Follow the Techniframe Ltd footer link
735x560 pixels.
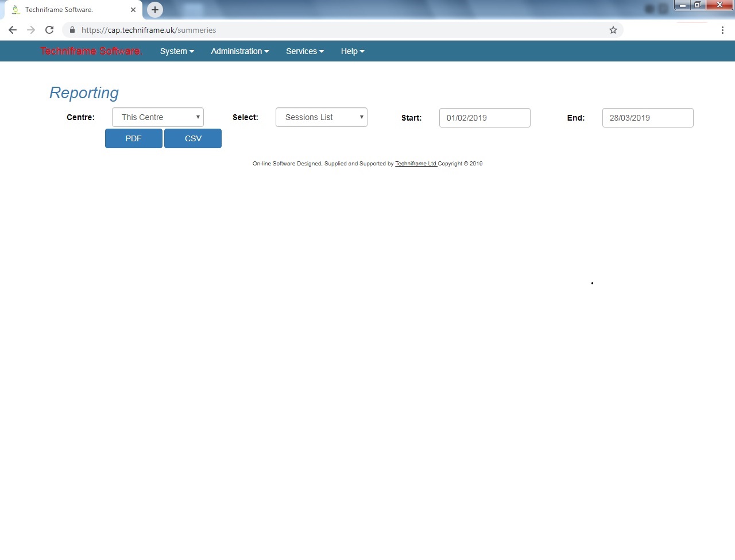point(416,164)
